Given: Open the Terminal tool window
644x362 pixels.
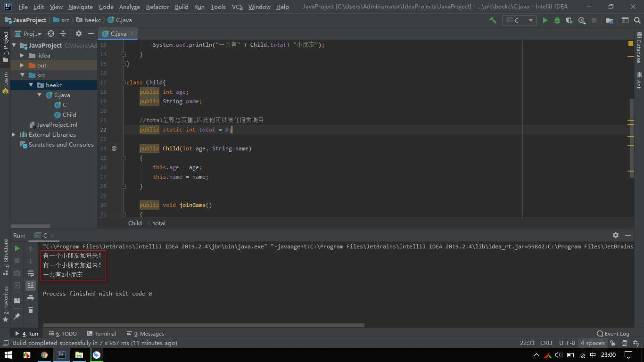Looking at the screenshot, I should click(x=101, y=333).
